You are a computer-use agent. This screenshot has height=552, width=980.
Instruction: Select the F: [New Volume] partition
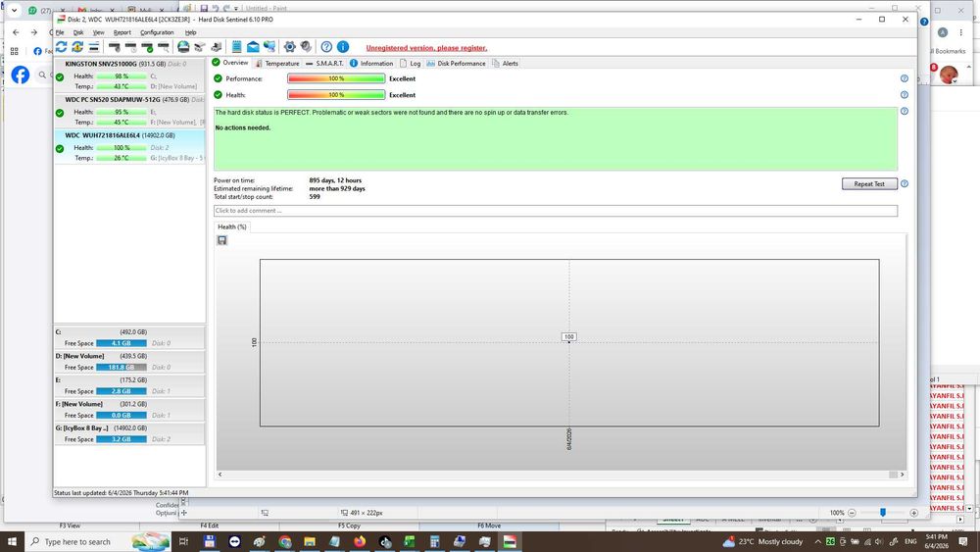point(129,410)
